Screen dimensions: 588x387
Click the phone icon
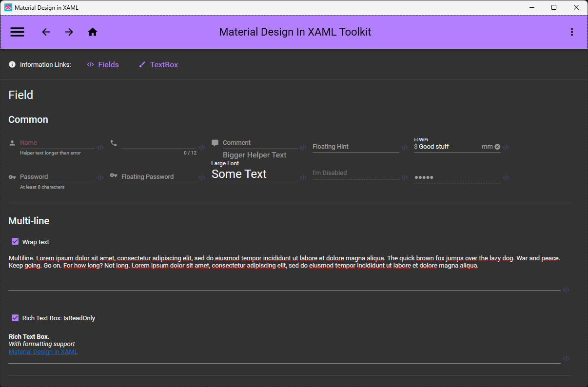pyautogui.click(x=114, y=143)
